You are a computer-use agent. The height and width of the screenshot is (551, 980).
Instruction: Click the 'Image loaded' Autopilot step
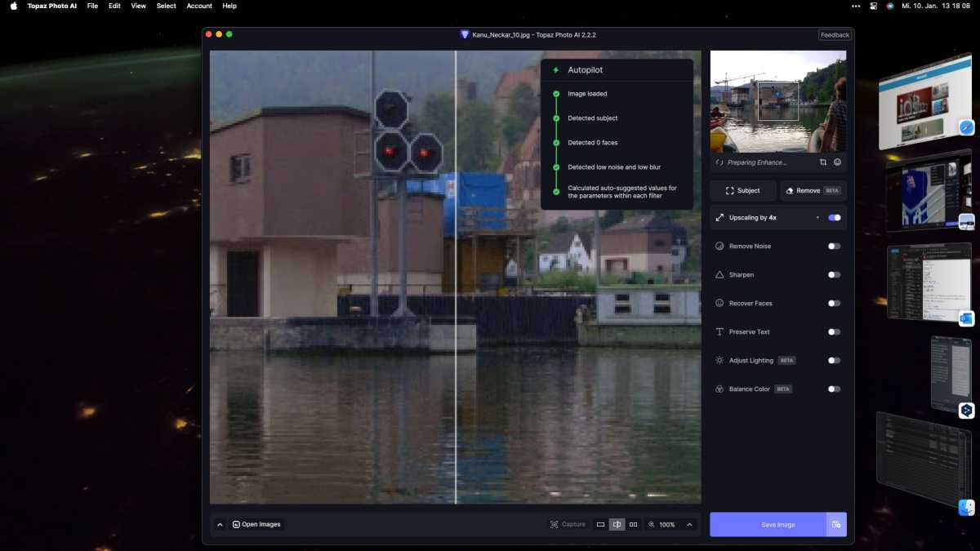coord(587,94)
